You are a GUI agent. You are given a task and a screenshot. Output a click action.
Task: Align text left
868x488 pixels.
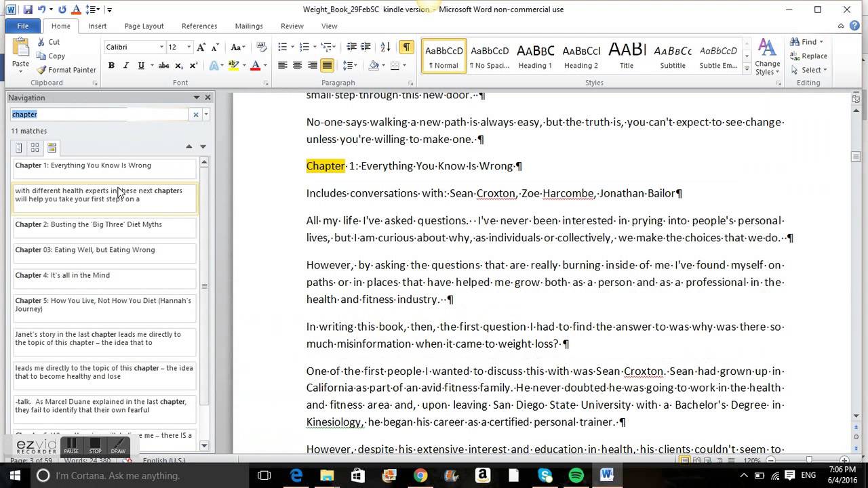click(x=283, y=66)
